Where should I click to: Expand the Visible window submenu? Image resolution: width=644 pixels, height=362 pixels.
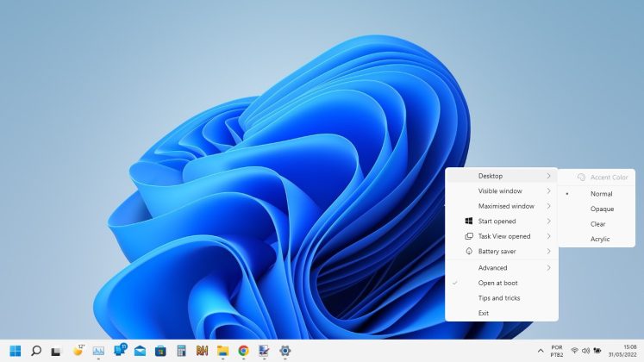click(502, 190)
